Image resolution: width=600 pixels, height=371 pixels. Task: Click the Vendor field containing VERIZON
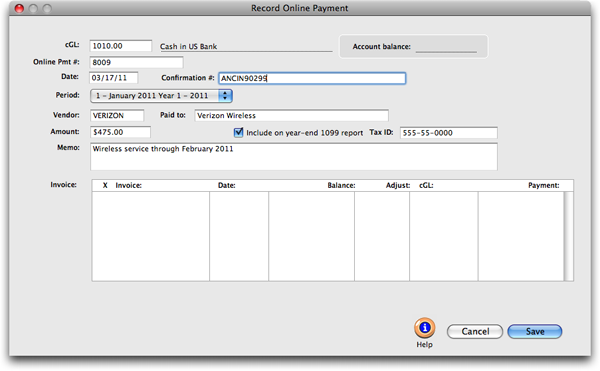click(x=117, y=116)
